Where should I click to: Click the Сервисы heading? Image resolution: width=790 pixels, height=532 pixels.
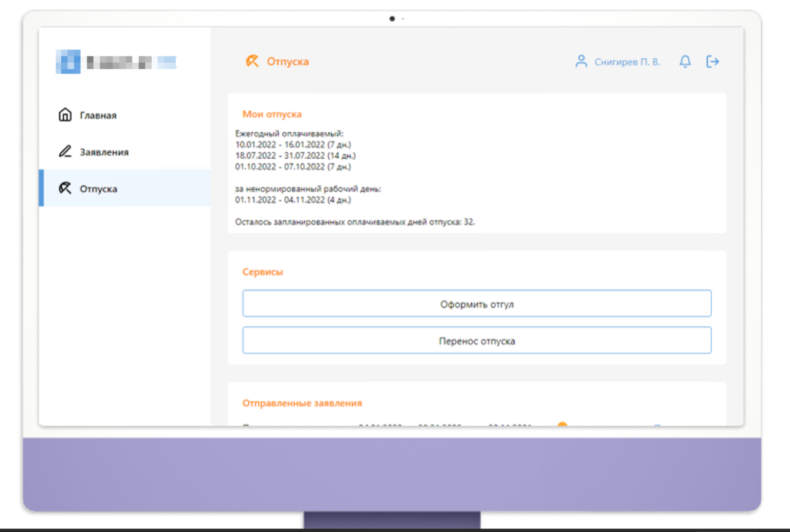(262, 272)
